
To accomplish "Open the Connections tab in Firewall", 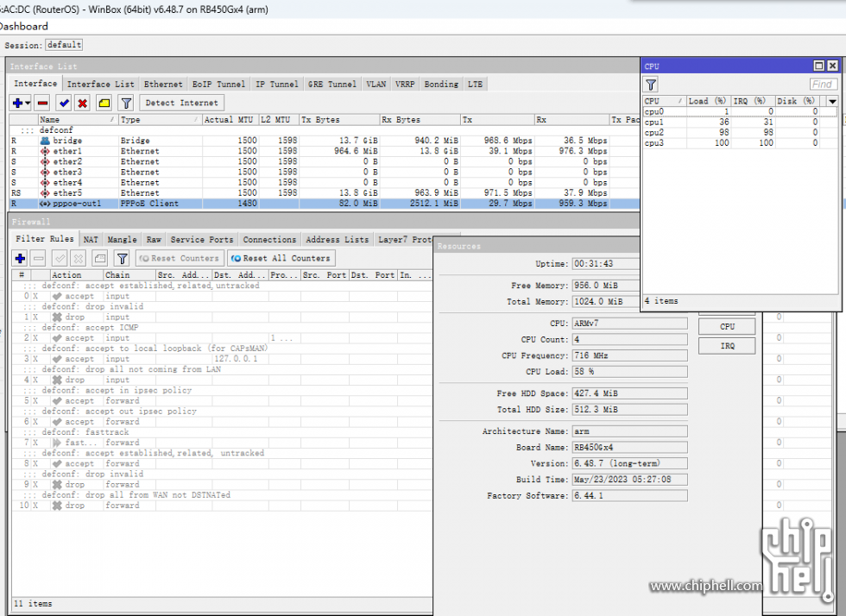I will tap(269, 240).
